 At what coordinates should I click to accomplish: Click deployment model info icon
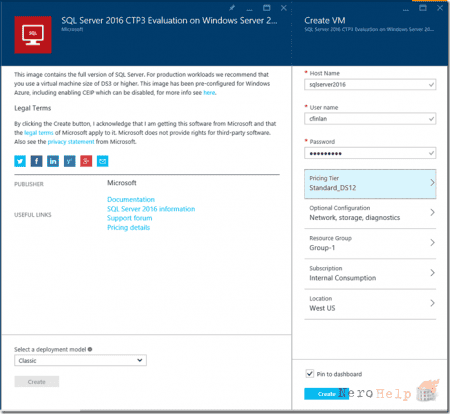tap(90, 349)
